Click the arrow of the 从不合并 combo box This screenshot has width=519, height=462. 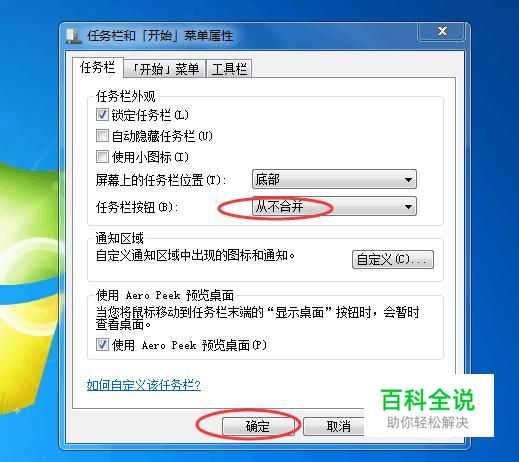408,207
